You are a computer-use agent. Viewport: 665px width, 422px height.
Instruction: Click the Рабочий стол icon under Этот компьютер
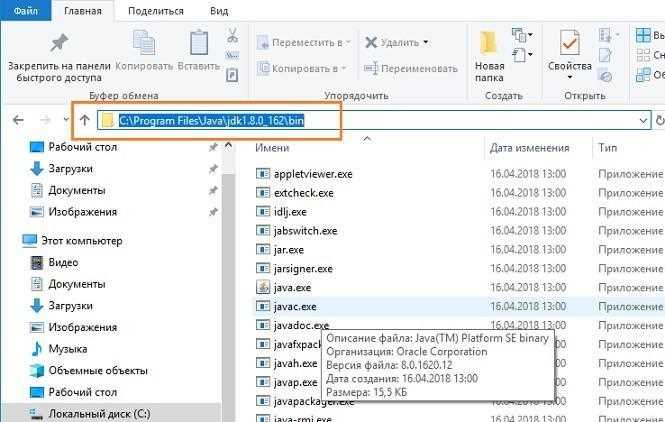click(37, 392)
